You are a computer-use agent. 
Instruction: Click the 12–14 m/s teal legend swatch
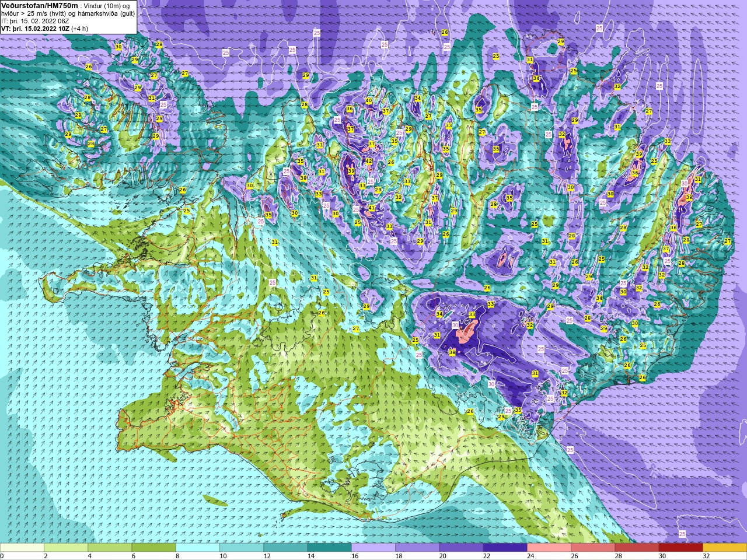point(285,548)
